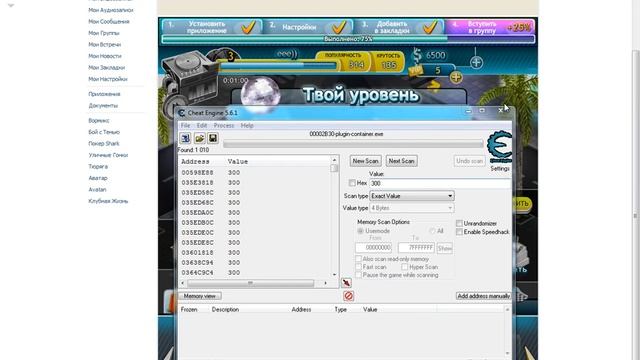Select address 035ED58C row
This screenshot has width=640, height=360.
(x=255, y=193)
